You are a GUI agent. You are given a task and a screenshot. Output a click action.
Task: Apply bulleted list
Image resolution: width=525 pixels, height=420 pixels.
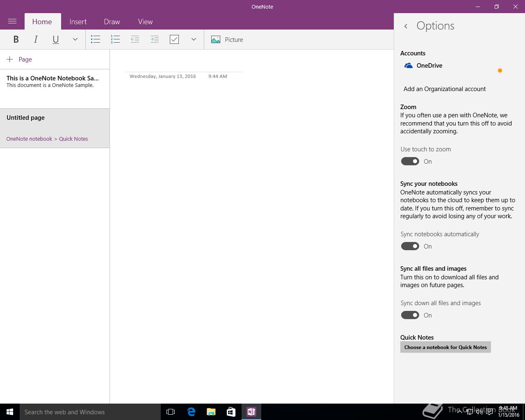click(x=96, y=39)
